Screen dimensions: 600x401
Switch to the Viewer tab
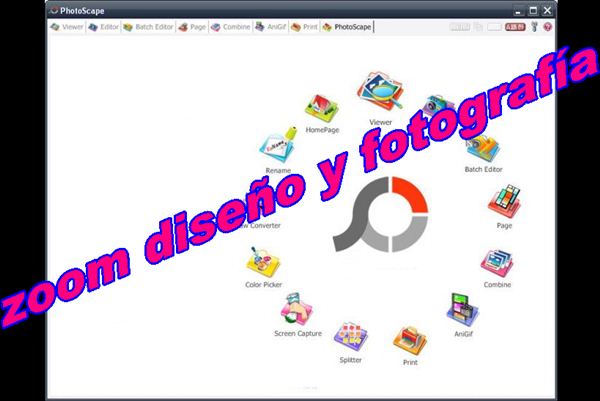[67, 27]
